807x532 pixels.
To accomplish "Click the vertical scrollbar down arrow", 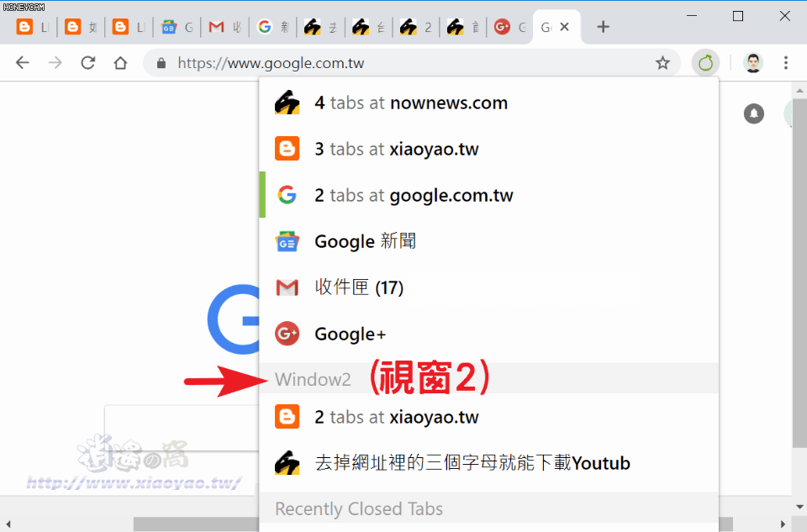I will (x=799, y=508).
